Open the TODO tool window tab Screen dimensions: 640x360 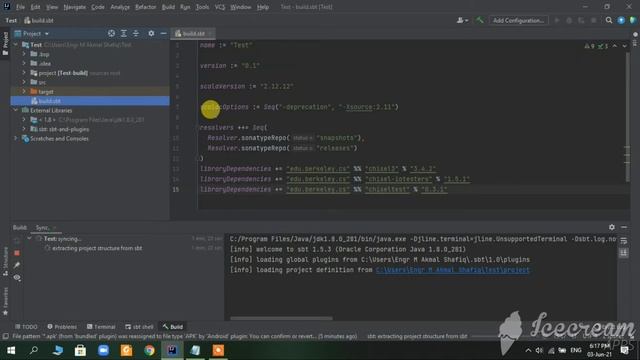tap(26, 327)
